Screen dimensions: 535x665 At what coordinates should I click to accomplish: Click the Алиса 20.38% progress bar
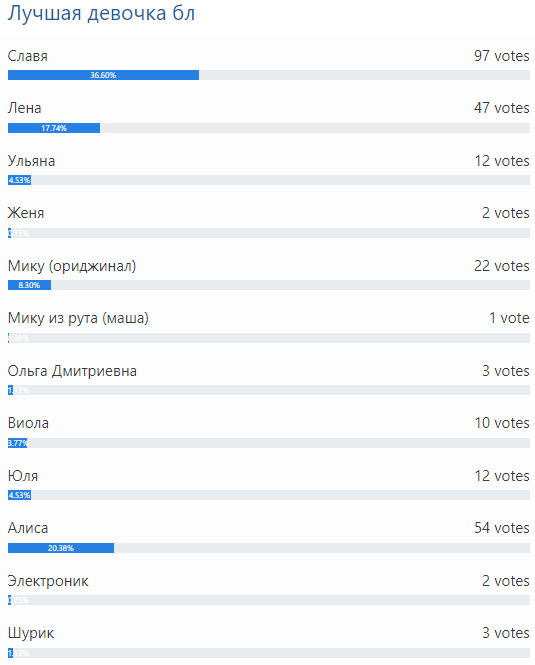[269, 548]
